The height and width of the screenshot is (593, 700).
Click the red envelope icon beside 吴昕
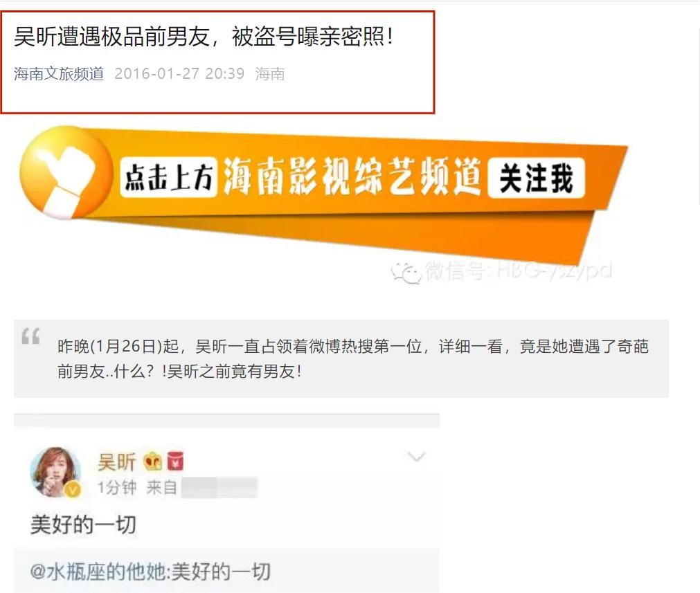pos(175,461)
